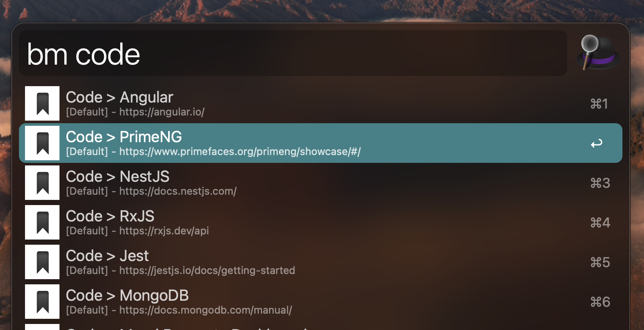Click the bookmark icon beside Code > RxJS
The width and height of the screenshot is (644, 330).
(x=42, y=222)
